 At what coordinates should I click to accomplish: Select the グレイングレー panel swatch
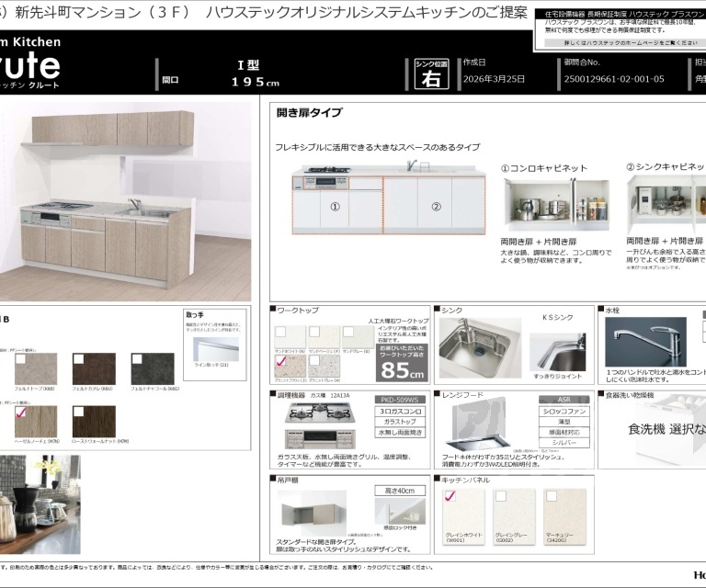pos(514,517)
